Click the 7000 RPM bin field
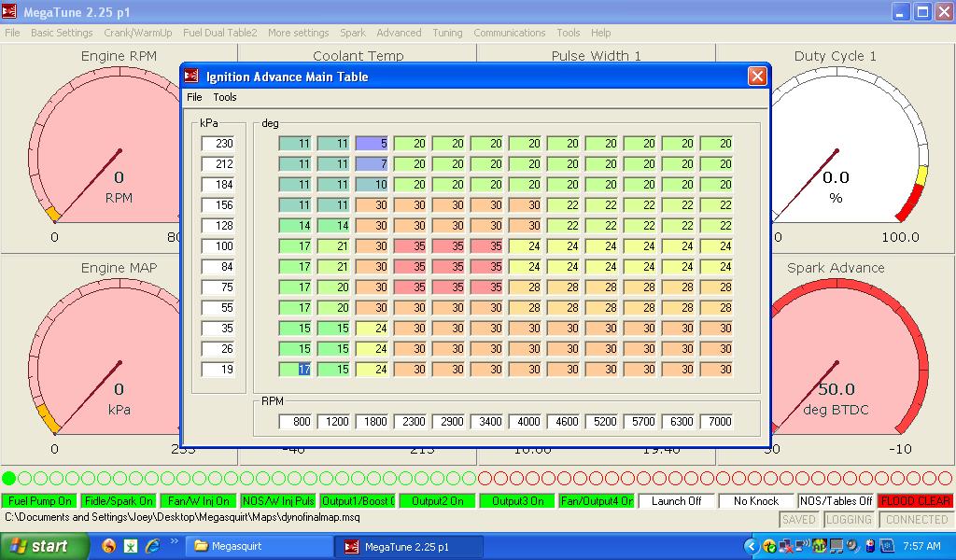The image size is (956, 560). tap(716, 422)
